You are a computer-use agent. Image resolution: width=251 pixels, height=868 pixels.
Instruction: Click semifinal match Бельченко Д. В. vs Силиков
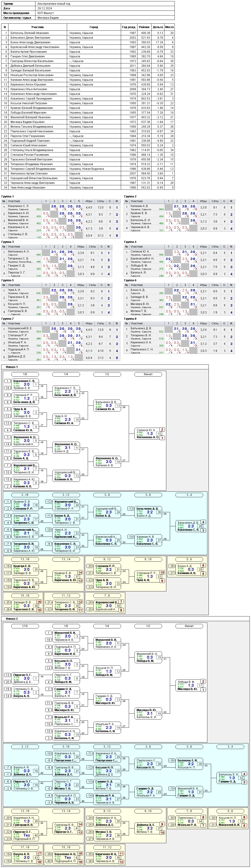click(x=107, y=406)
